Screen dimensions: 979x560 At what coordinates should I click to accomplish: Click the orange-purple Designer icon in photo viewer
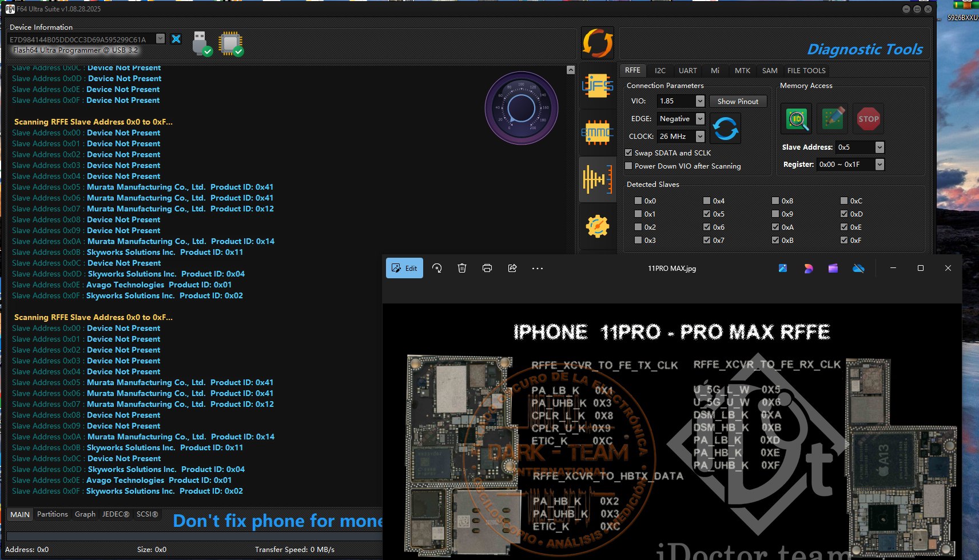808,268
